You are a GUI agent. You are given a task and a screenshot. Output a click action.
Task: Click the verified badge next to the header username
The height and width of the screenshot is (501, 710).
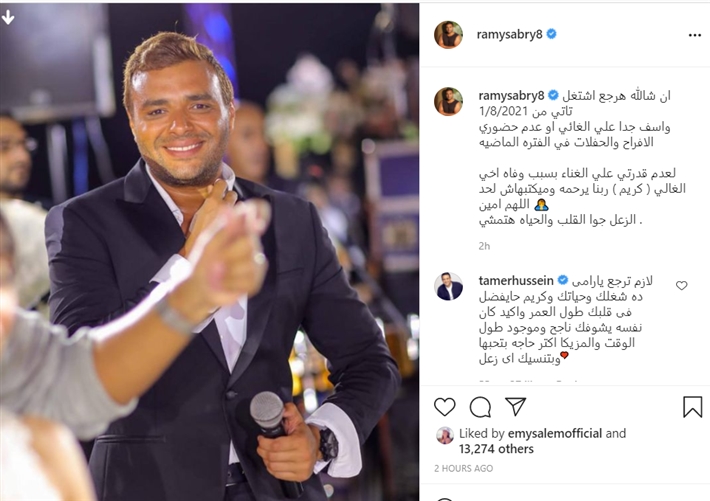[552, 34]
